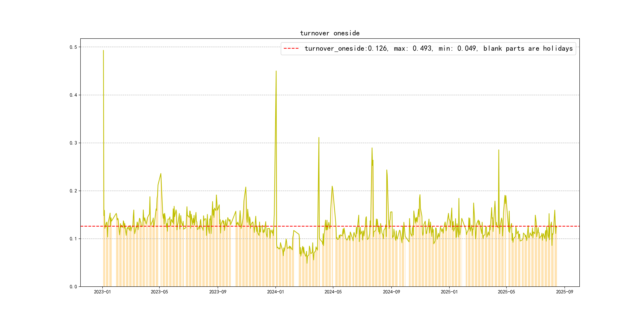Click the 2025-01 x-axis tick label
The width and height of the screenshot is (644, 322).
(x=449, y=292)
